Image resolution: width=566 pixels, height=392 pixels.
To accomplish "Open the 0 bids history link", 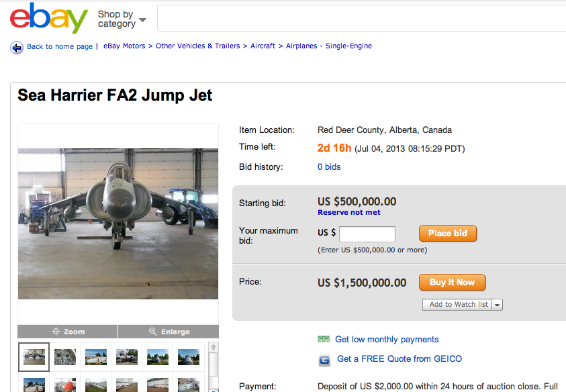I will click(329, 167).
